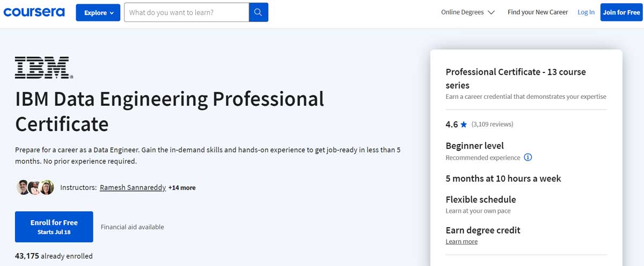
Task: Click the first instructor avatar photo
Action: click(x=23, y=188)
